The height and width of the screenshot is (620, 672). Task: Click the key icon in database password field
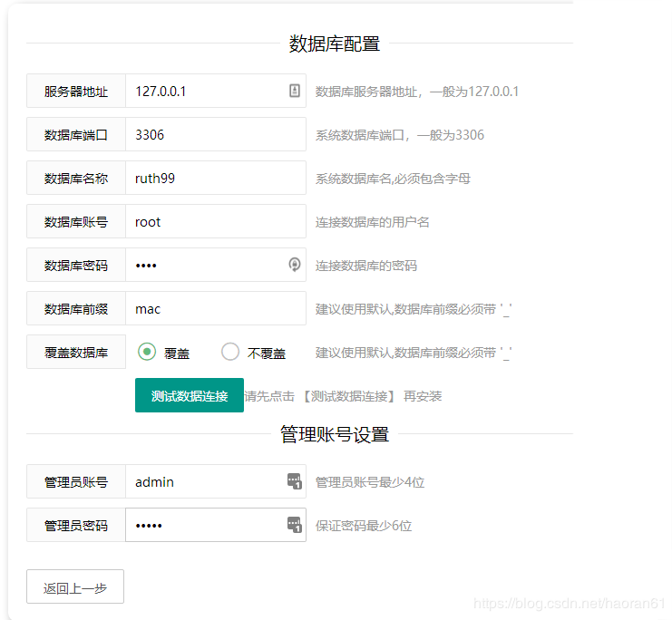[x=294, y=265]
